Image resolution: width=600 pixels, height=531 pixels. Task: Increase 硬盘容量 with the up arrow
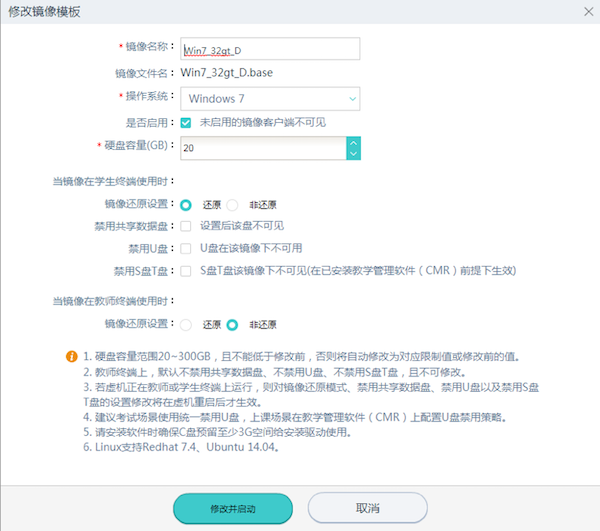[352, 142]
